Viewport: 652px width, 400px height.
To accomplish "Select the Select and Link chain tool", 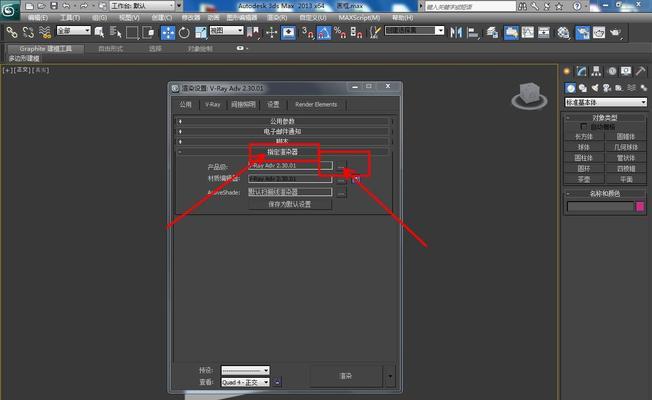I will point(12,32).
